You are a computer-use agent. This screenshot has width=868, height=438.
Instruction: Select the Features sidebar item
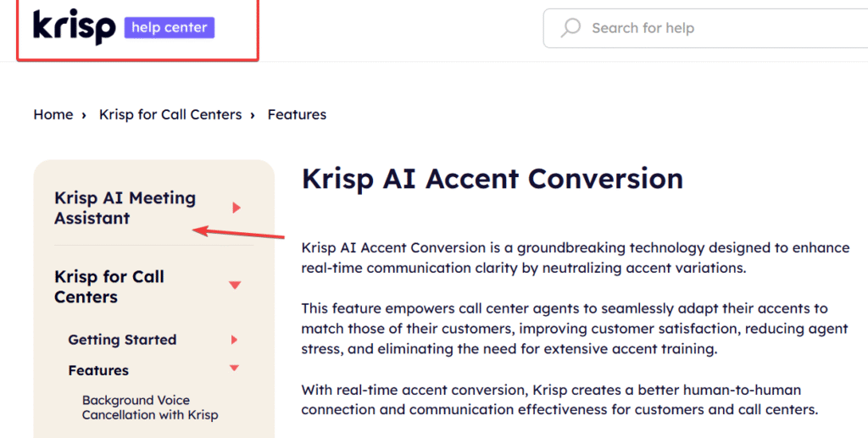98,370
